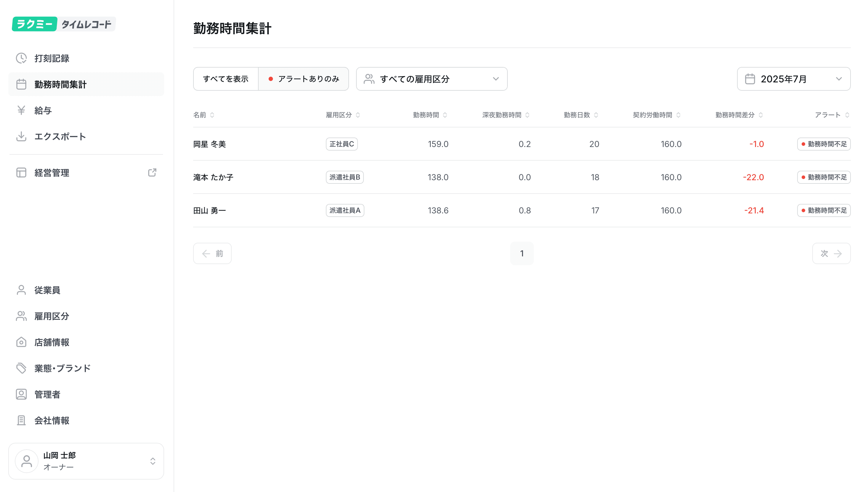
Task: Click the yen icon for 給与
Action: (21, 110)
